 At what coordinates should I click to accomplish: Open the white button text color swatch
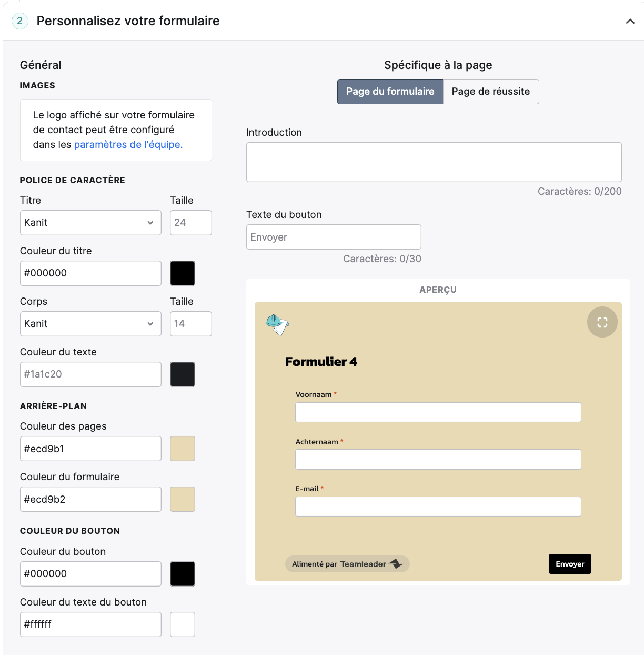(183, 624)
